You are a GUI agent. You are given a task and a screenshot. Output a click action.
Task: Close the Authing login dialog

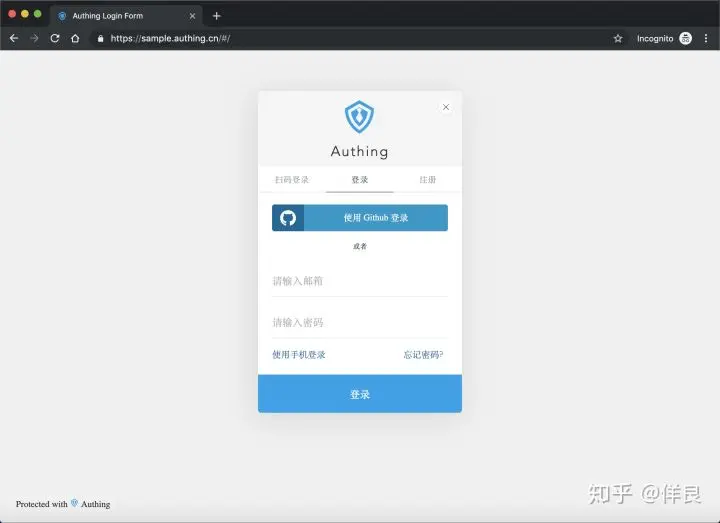446,107
